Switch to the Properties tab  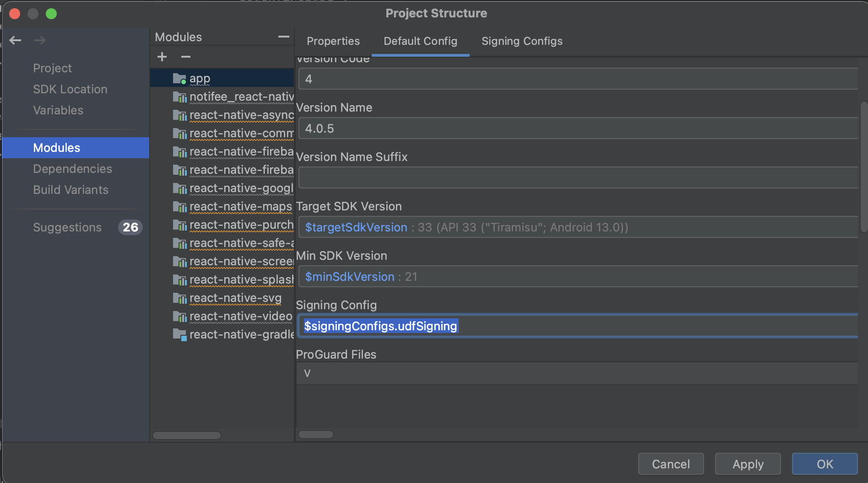(x=333, y=41)
